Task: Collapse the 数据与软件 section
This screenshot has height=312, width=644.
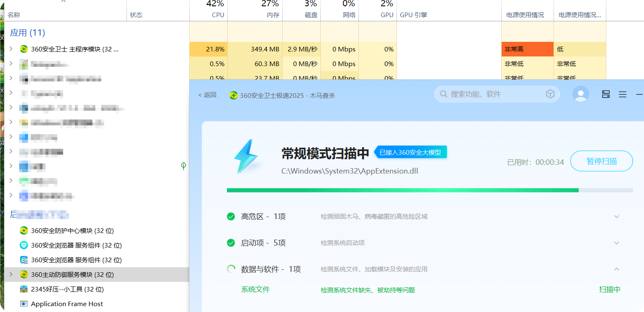Action: click(x=616, y=269)
